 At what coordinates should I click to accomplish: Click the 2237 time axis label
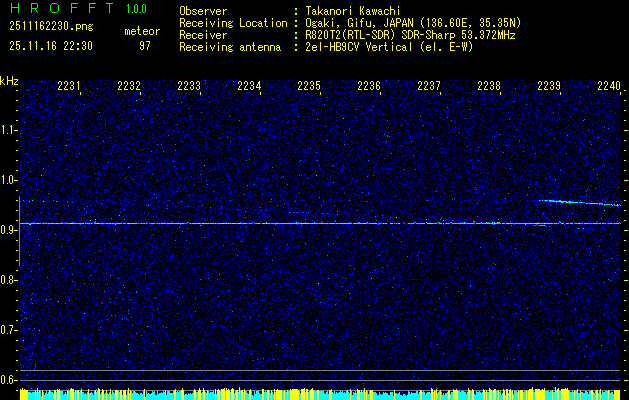429,85
